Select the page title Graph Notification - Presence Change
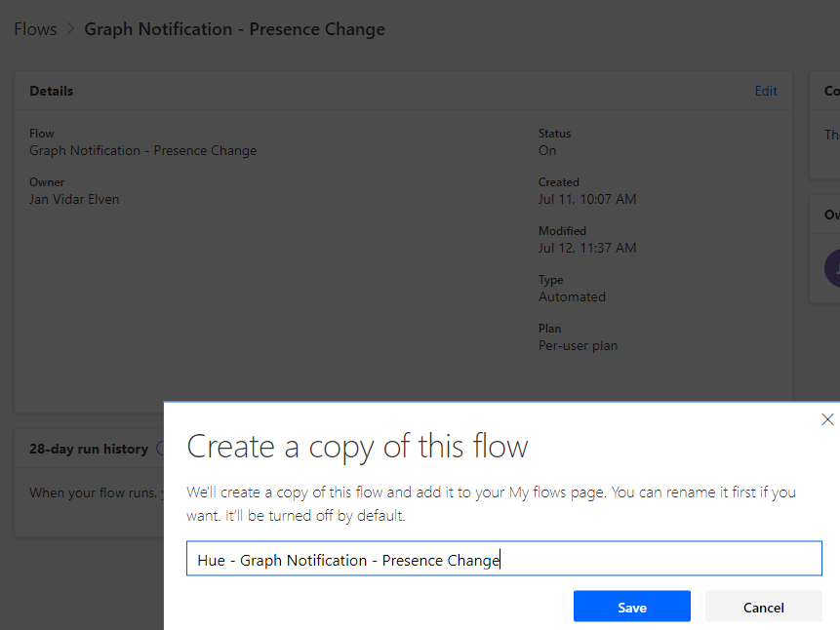This screenshot has height=630, width=840. 234,29
